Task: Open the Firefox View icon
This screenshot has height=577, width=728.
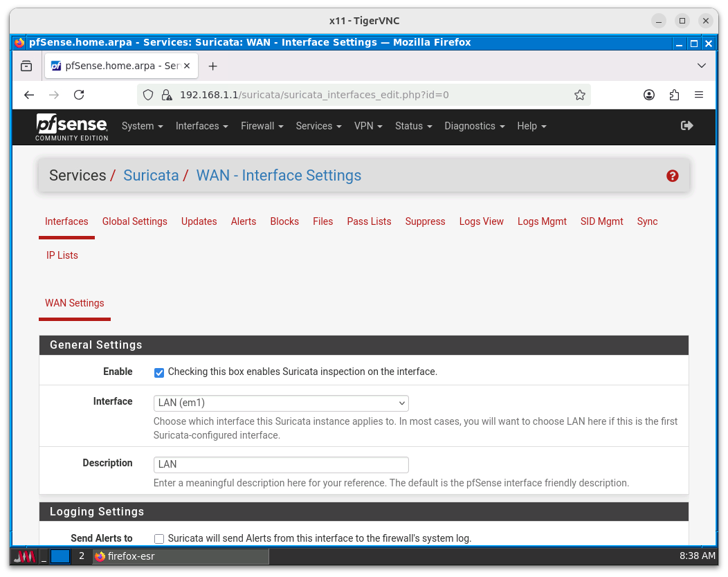Action: pyautogui.click(x=26, y=66)
